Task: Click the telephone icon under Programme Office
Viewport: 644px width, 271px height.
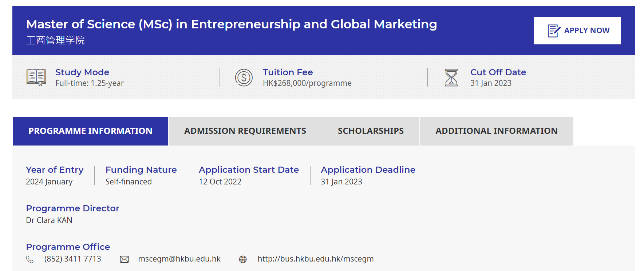Action: [x=30, y=259]
